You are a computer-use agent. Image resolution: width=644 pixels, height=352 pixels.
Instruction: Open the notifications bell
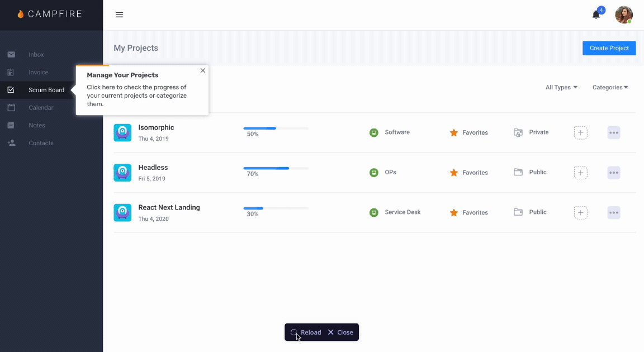pos(595,15)
